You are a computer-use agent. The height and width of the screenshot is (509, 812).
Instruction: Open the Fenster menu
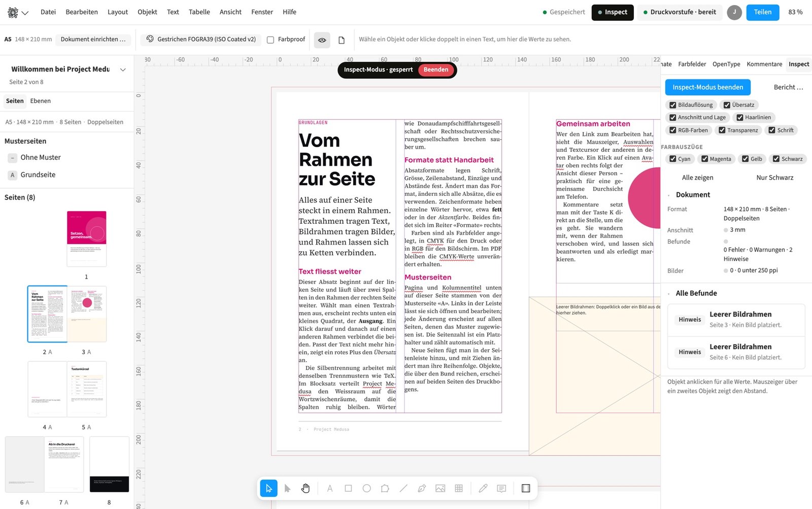click(x=262, y=12)
